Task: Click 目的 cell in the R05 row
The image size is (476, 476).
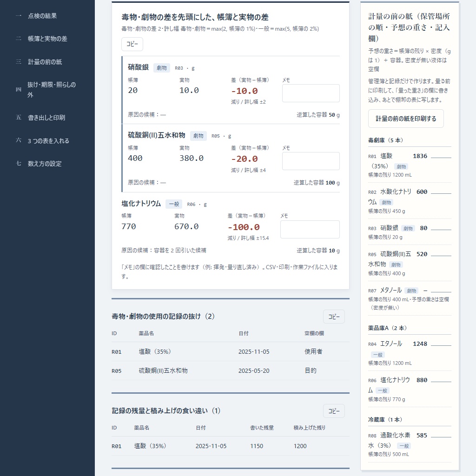Action: click(x=310, y=370)
